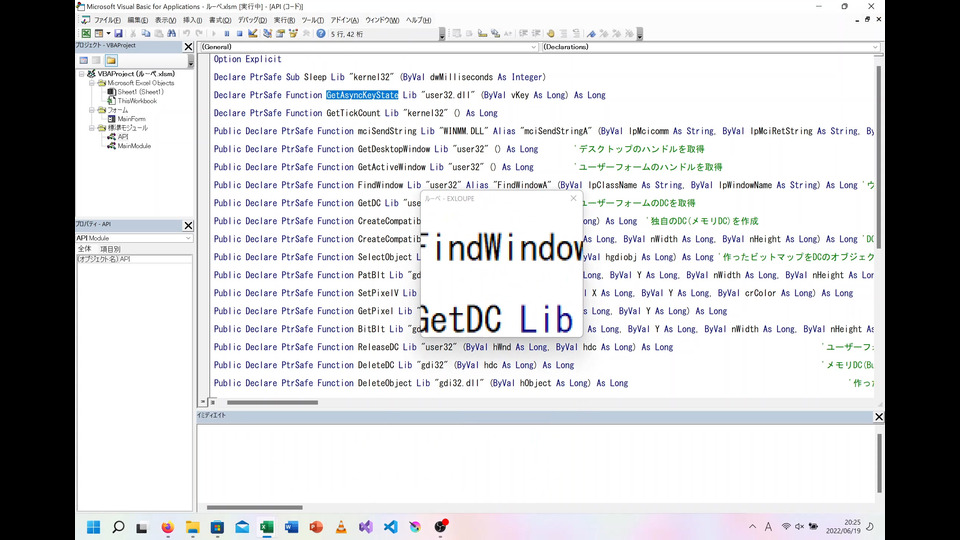This screenshot has height=540, width=960.
Task: Click the highlighted GetAsyncKeyState text
Action: pos(362,95)
